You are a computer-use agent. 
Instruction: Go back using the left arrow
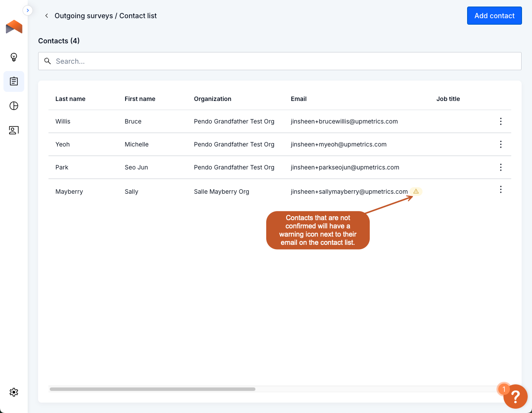pyautogui.click(x=46, y=16)
